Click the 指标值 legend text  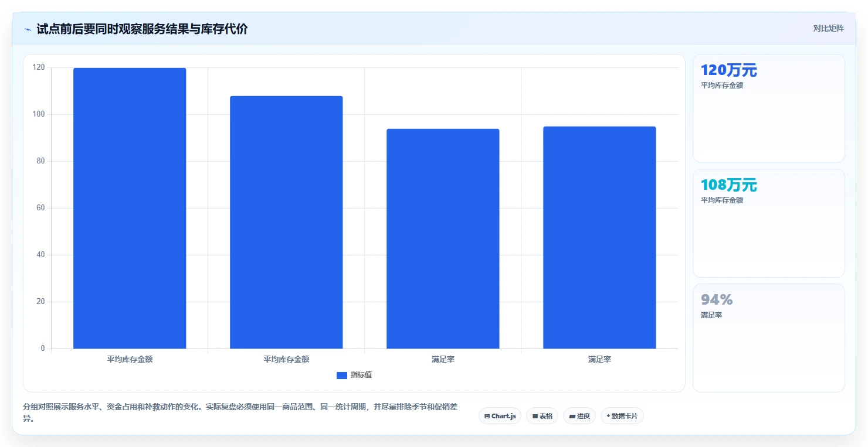361,376
